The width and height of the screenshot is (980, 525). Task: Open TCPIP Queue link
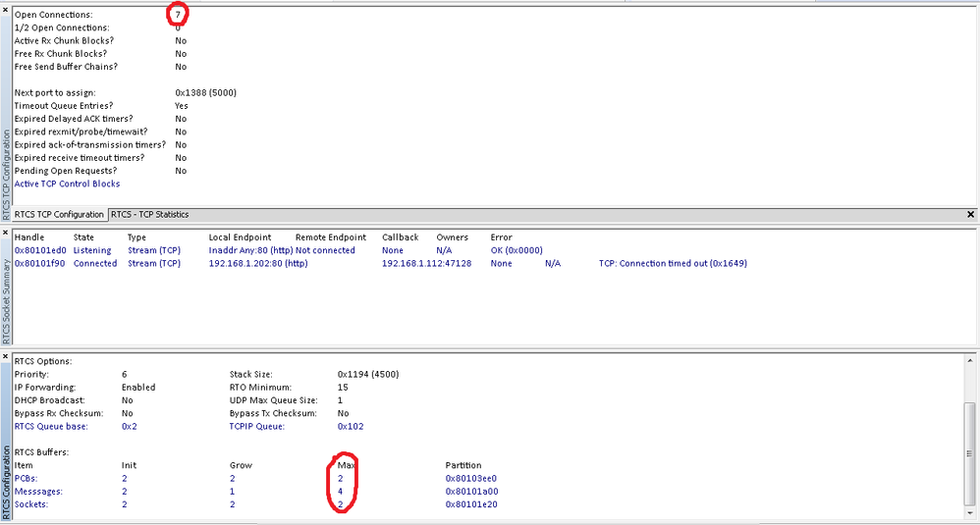257,426
